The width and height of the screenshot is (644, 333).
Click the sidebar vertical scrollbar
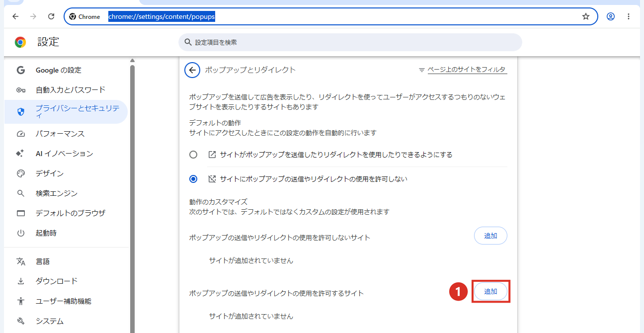(x=132, y=199)
